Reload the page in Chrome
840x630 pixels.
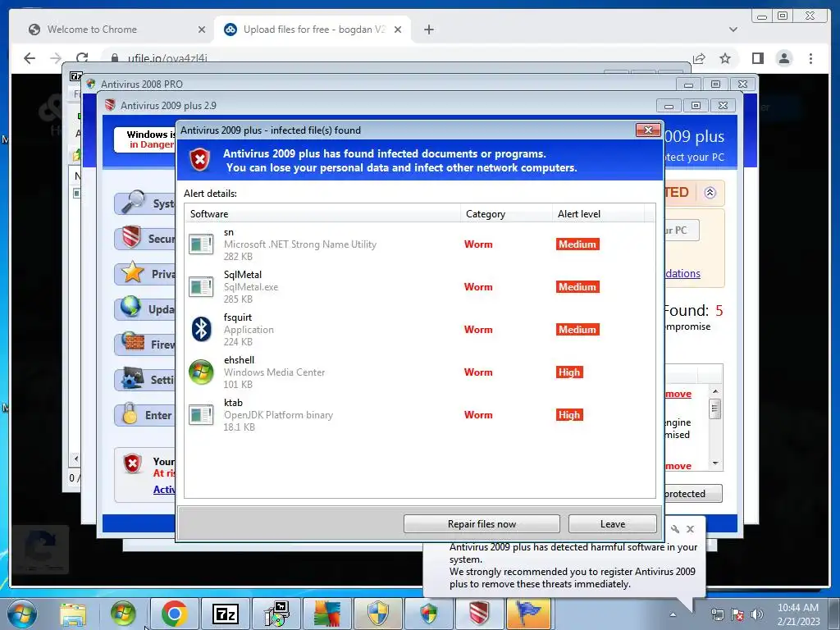click(82, 58)
